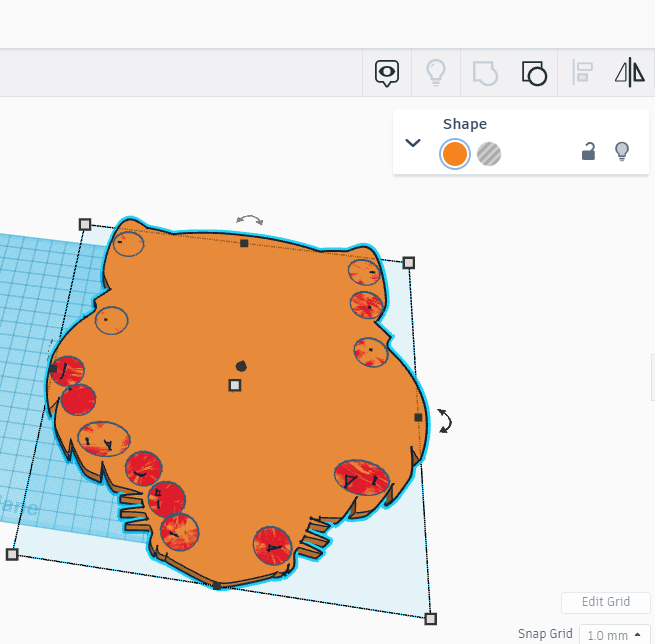Click the bottom-left white corner handle
Screen dimensions: 655x644
(x=12, y=554)
